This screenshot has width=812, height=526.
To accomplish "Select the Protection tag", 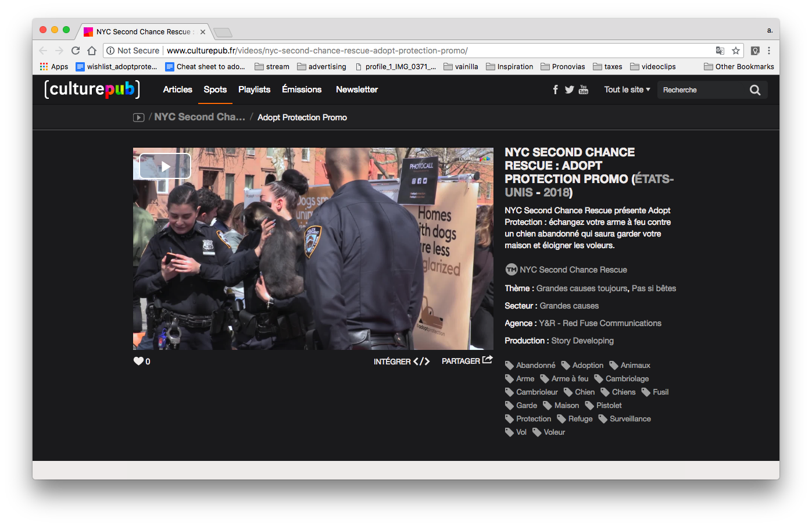I will pos(528,418).
